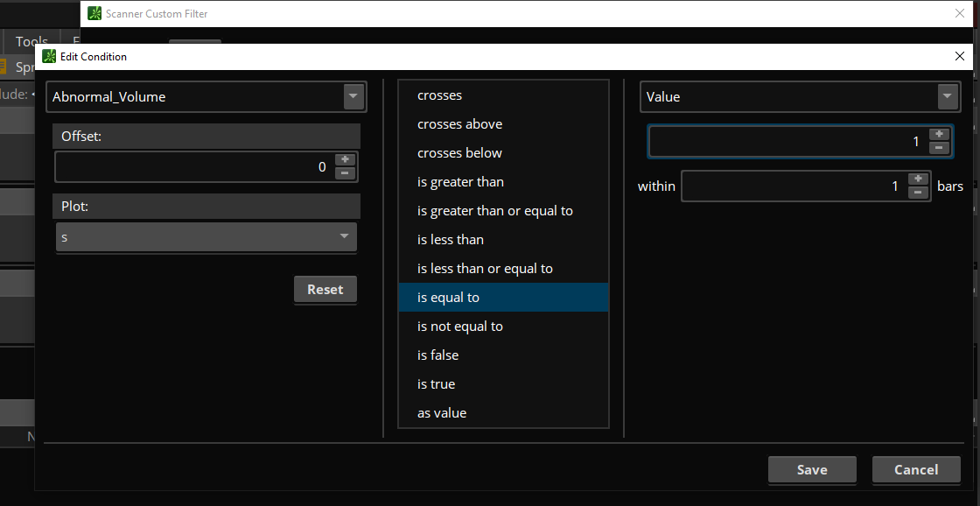This screenshot has height=506, width=980.
Task: Decrease the within bars count
Action: pos(918,193)
